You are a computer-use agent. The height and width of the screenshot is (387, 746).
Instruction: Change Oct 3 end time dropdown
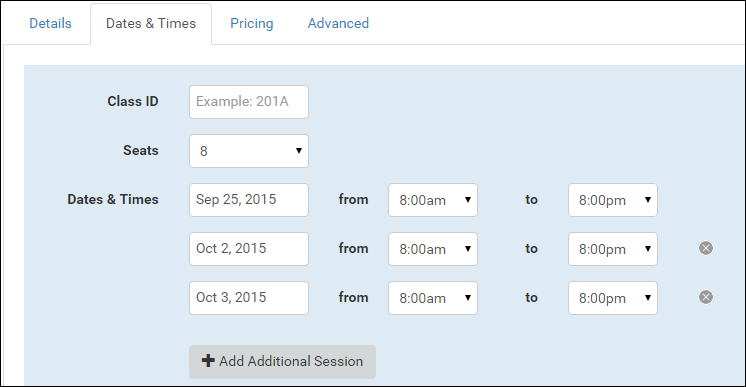(613, 298)
